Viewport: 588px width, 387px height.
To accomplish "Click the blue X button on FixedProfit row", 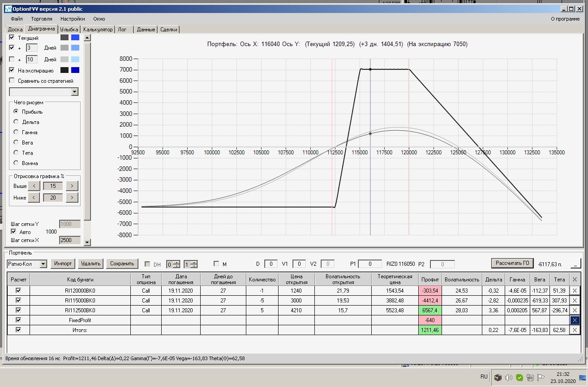I will (575, 320).
